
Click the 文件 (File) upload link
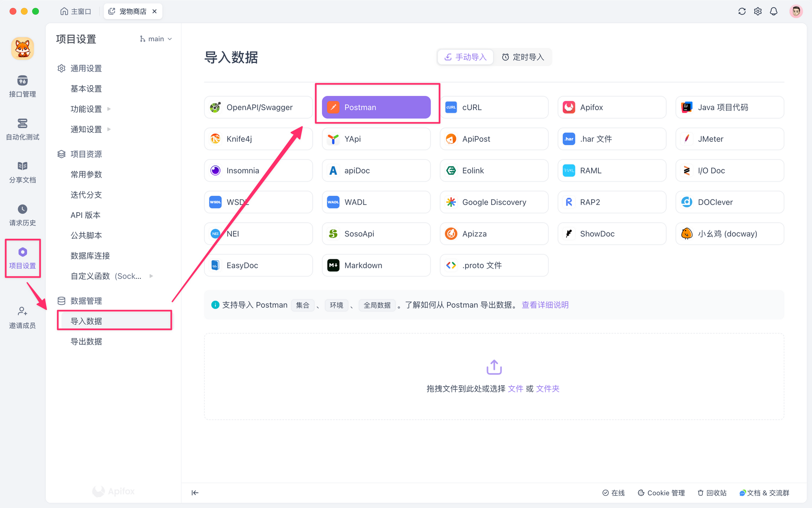pos(514,387)
